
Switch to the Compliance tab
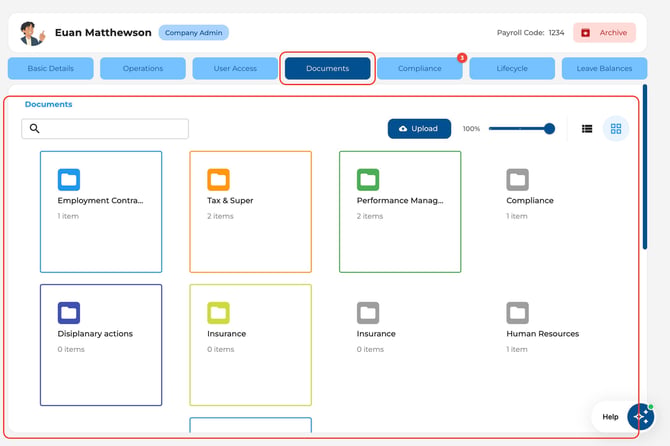pyautogui.click(x=420, y=68)
